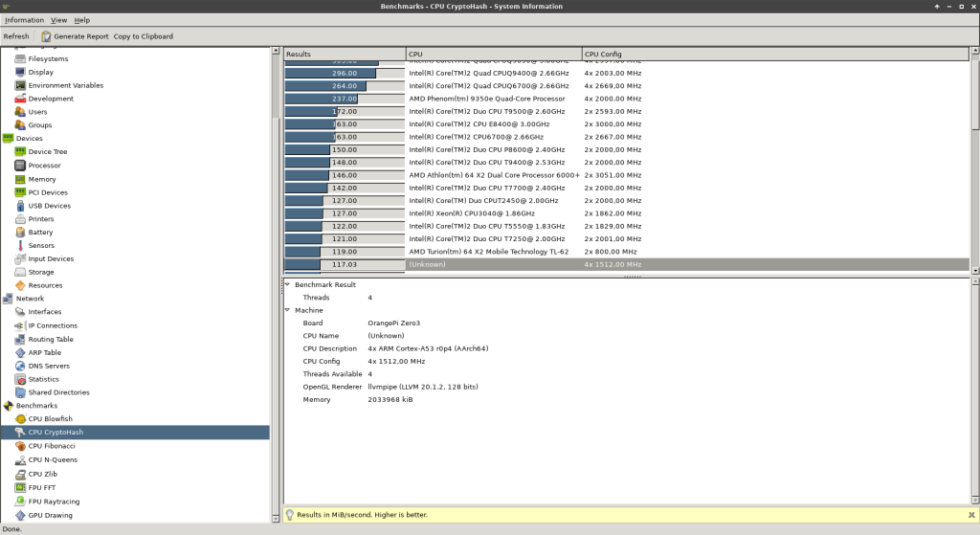Collapse the Benchmark Result section
This screenshot has width=980, height=535.
(x=287, y=284)
